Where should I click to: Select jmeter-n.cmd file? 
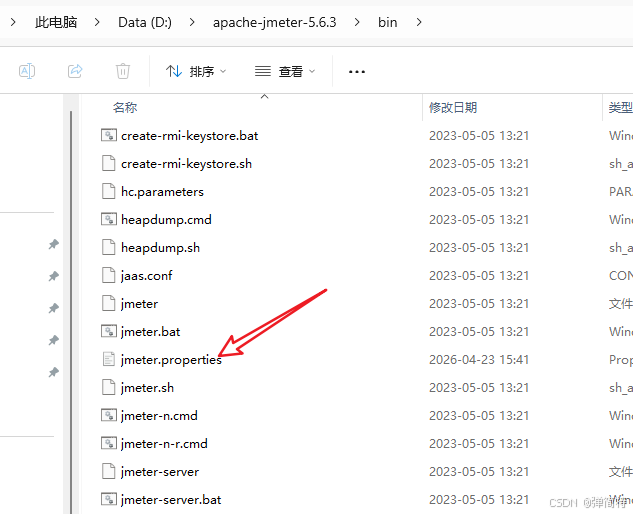pos(159,415)
